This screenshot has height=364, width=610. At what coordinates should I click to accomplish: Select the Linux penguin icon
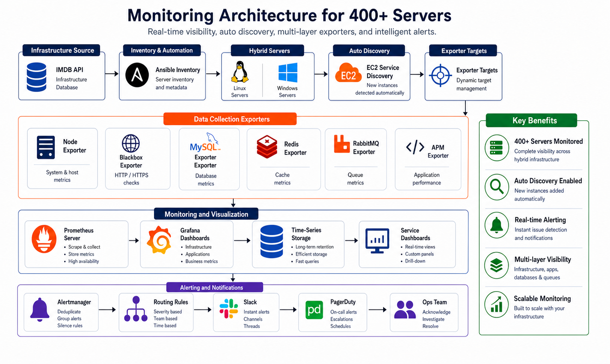240,72
